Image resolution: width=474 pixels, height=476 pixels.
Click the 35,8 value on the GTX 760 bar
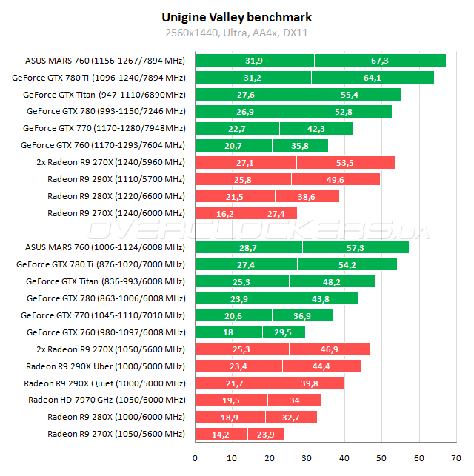point(299,146)
